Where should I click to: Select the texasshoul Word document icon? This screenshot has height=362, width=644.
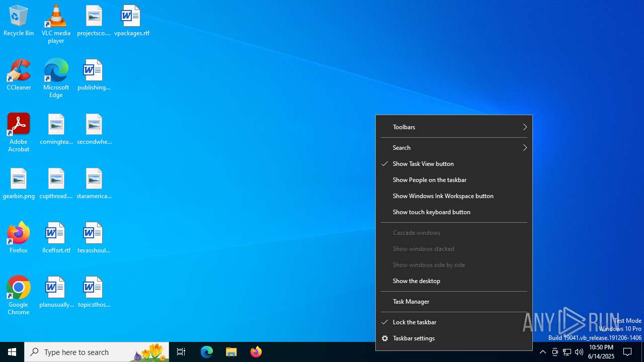94,238
